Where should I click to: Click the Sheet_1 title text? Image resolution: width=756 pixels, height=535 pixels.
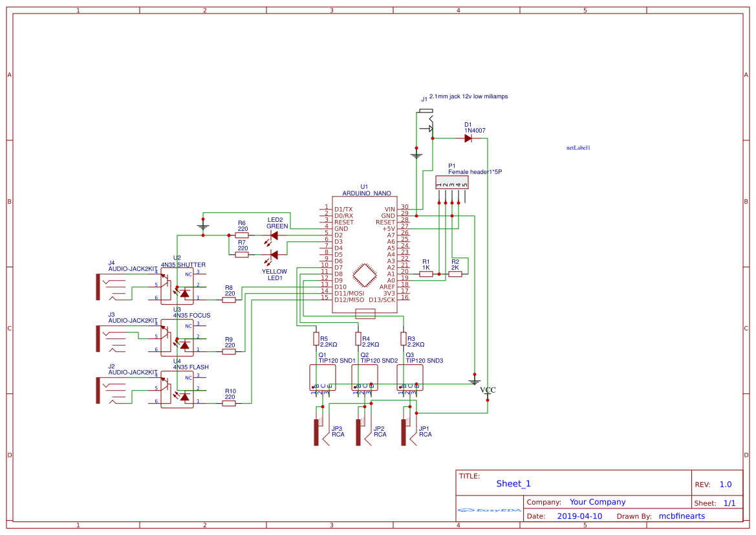(x=512, y=483)
